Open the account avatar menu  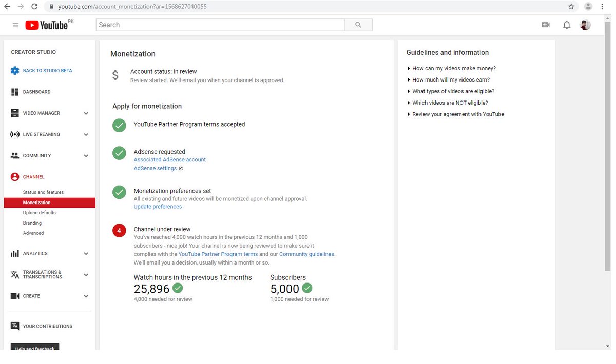[585, 25]
